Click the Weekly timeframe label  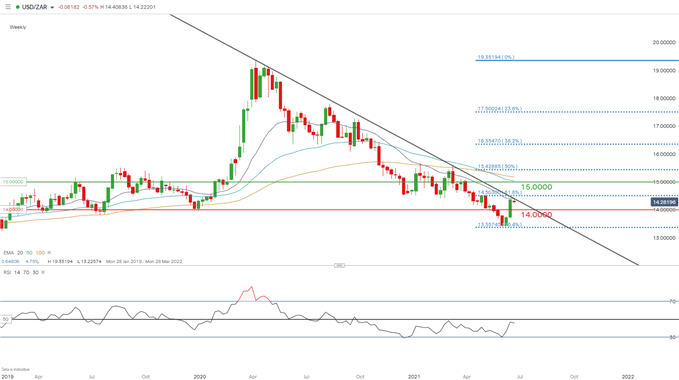[x=18, y=27]
